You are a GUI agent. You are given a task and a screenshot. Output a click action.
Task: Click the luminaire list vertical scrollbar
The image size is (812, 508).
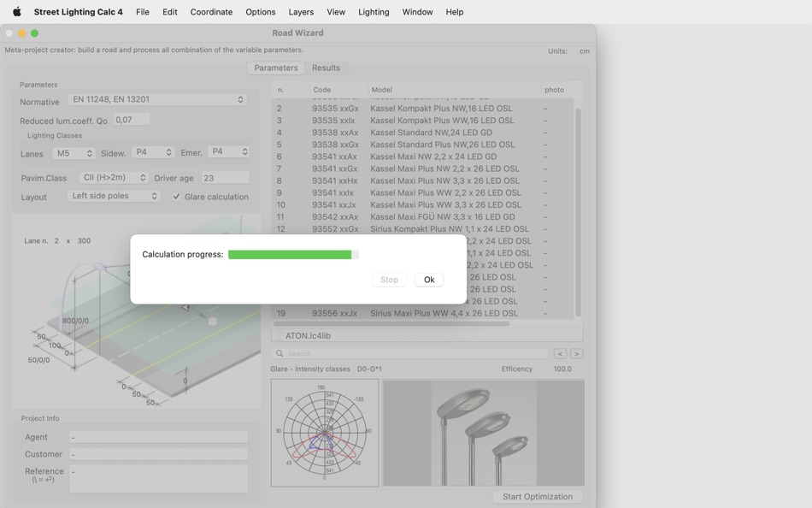(578, 212)
